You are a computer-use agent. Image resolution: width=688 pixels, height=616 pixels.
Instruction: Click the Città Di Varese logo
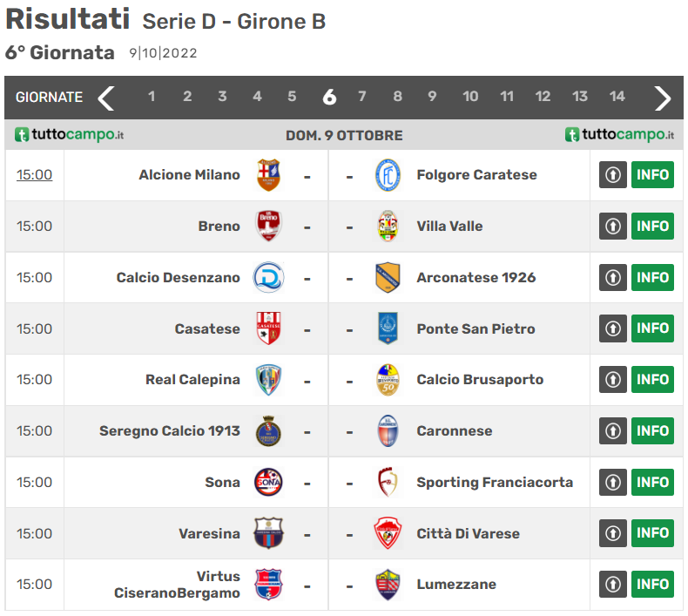pyautogui.click(x=388, y=533)
